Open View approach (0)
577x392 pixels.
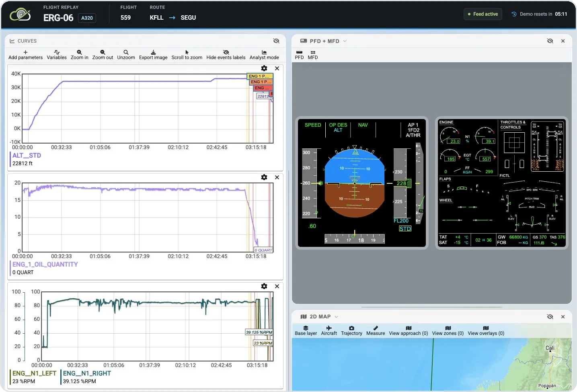coord(409,331)
